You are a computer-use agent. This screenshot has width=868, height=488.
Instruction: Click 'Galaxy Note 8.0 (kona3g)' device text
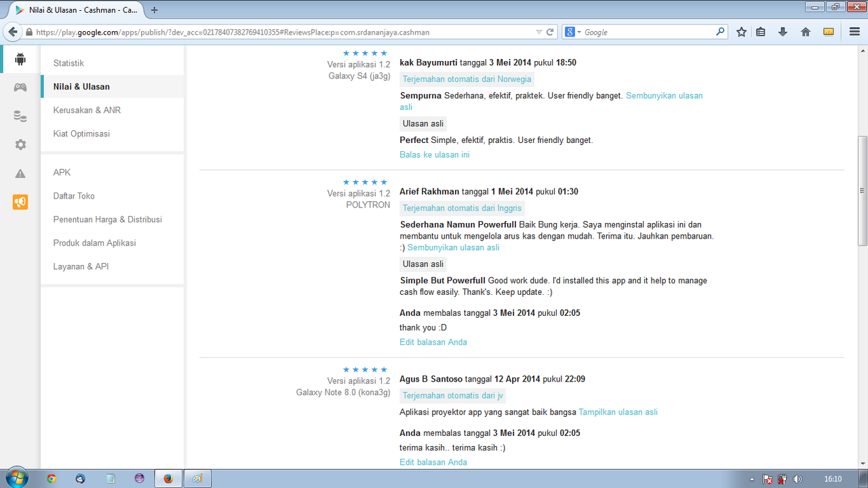click(343, 392)
